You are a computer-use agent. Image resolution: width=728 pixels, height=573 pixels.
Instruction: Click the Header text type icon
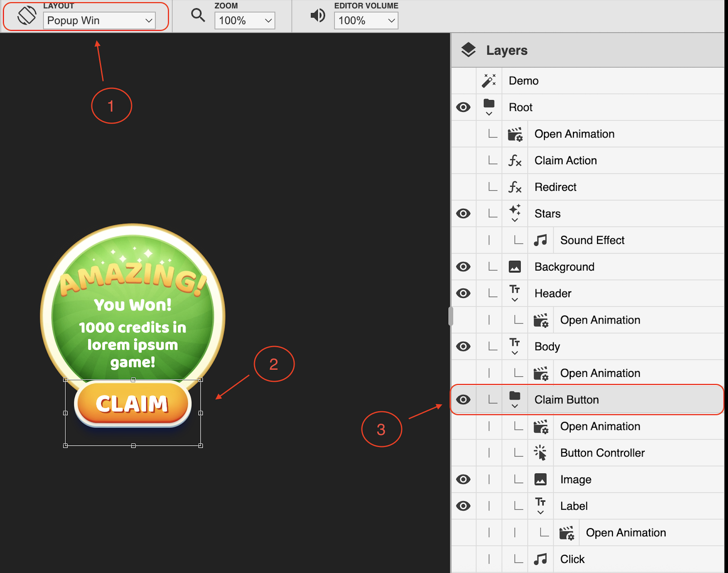point(515,289)
